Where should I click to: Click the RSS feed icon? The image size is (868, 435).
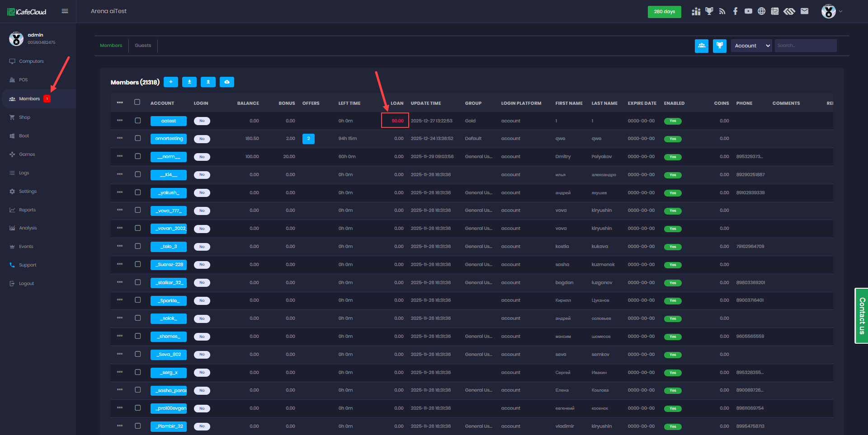click(x=722, y=11)
